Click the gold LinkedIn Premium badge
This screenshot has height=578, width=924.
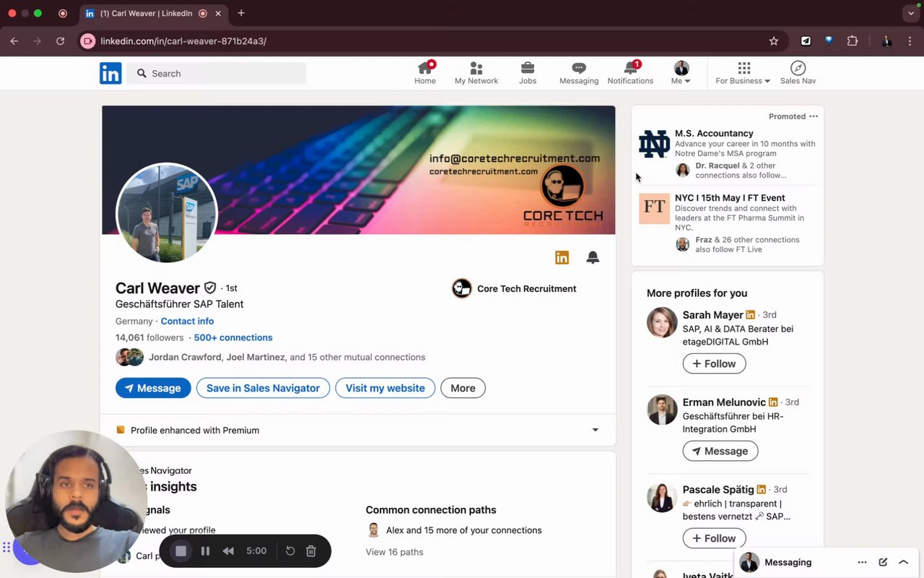(562, 257)
